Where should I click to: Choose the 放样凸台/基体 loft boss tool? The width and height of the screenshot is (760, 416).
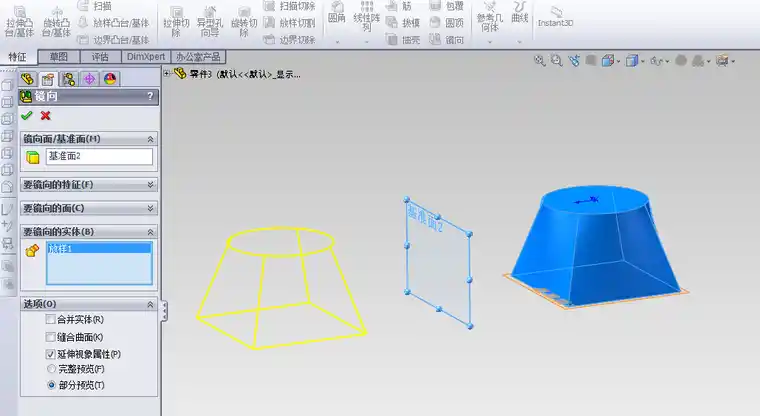tap(114, 23)
